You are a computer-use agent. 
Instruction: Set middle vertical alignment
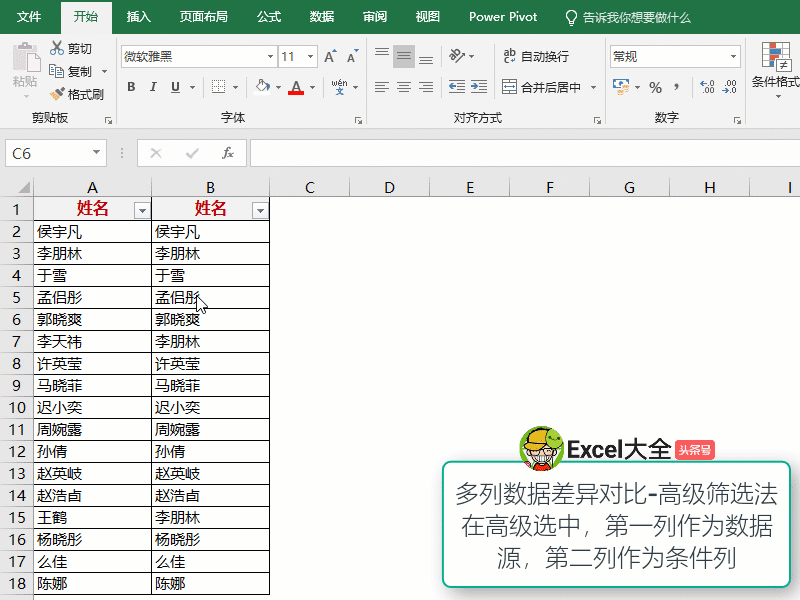click(404, 56)
